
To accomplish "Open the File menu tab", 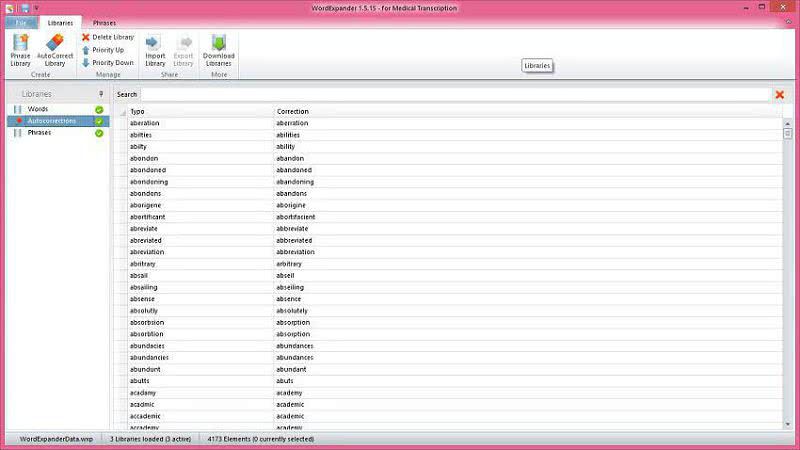I will (x=20, y=22).
